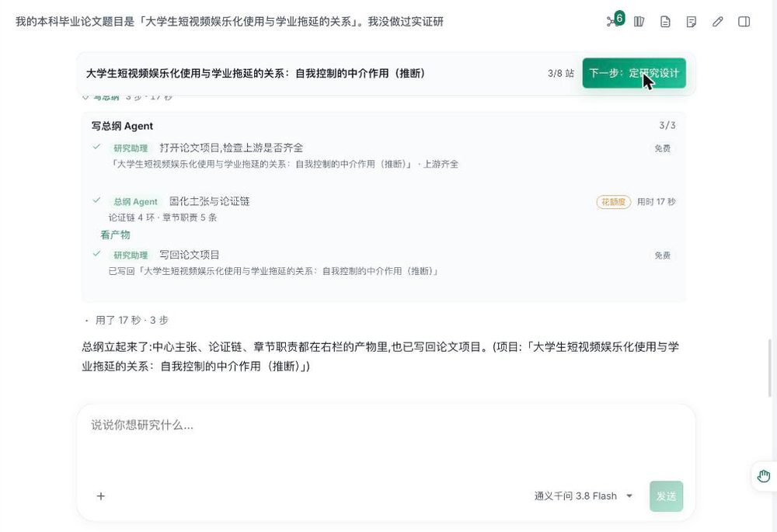Click 下一步：定研究设计 button
The height and width of the screenshot is (532, 777).
tap(634, 73)
